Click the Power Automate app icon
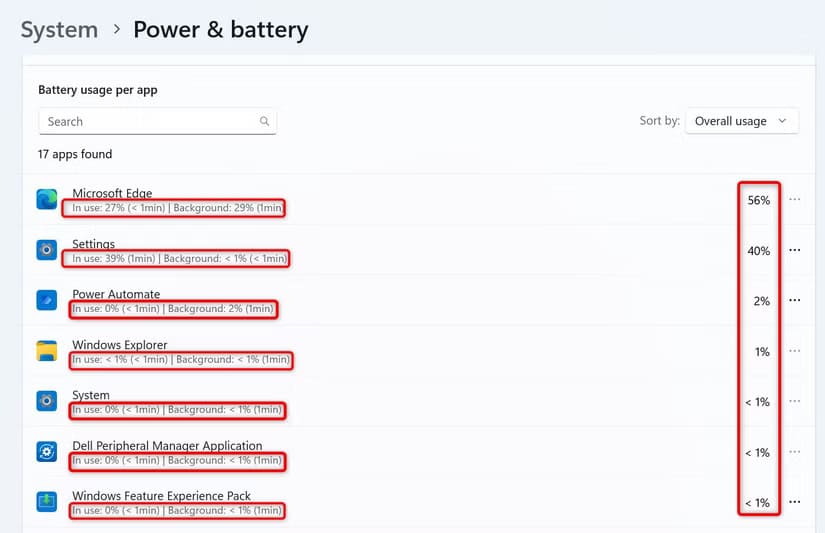Screen dimensions: 825x533 pyautogui.click(x=47, y=300)
